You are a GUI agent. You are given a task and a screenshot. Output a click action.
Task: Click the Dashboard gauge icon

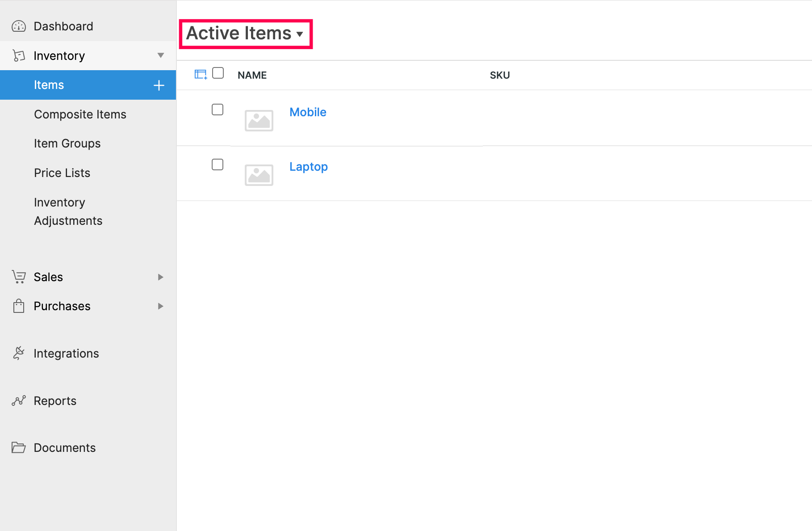tap(19, 26)
